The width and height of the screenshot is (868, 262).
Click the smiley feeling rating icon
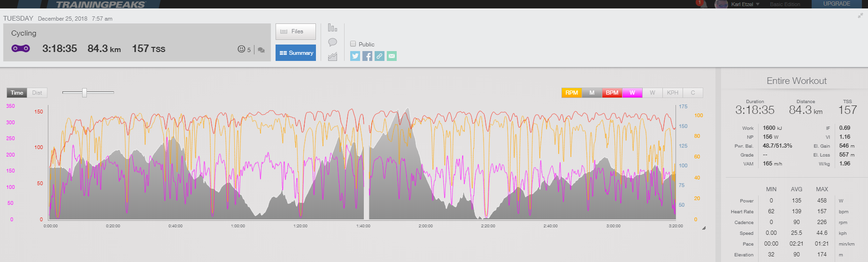241,49
